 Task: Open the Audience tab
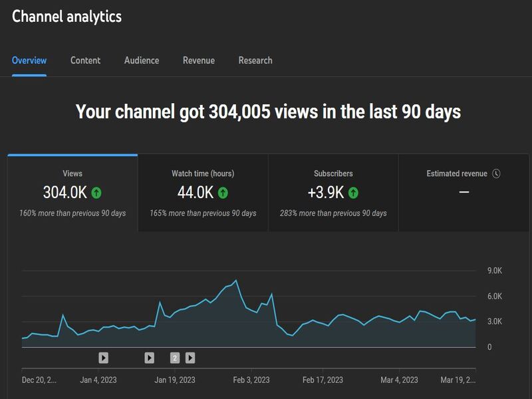(x=141, y=61)
